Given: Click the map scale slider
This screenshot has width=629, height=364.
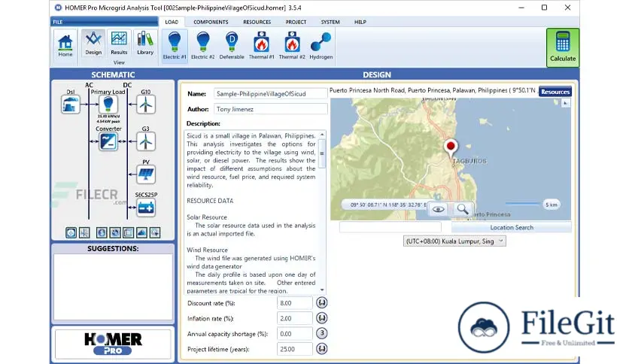Looking at the screenshot, I should (523, 204).
